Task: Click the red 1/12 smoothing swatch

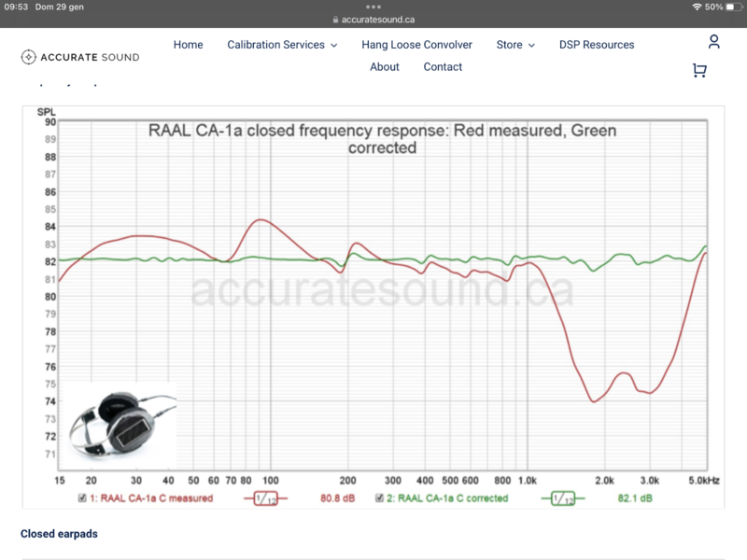Action: click(x=265, y=498)
